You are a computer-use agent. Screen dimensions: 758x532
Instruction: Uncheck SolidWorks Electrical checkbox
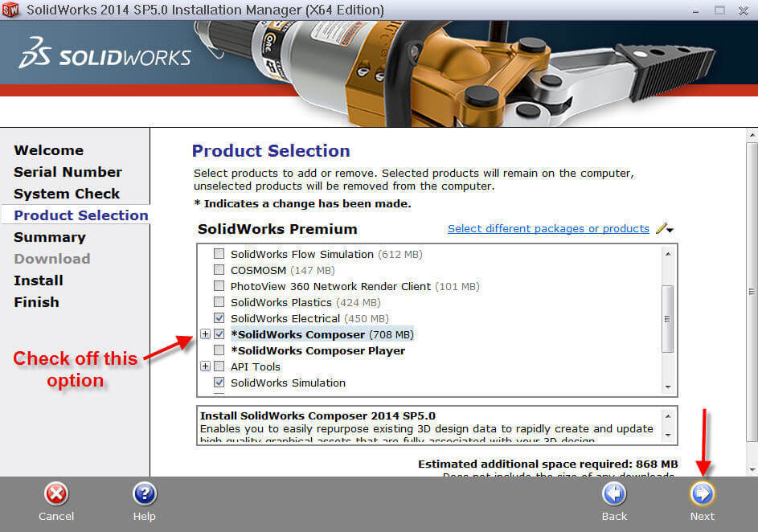(219, 318)
